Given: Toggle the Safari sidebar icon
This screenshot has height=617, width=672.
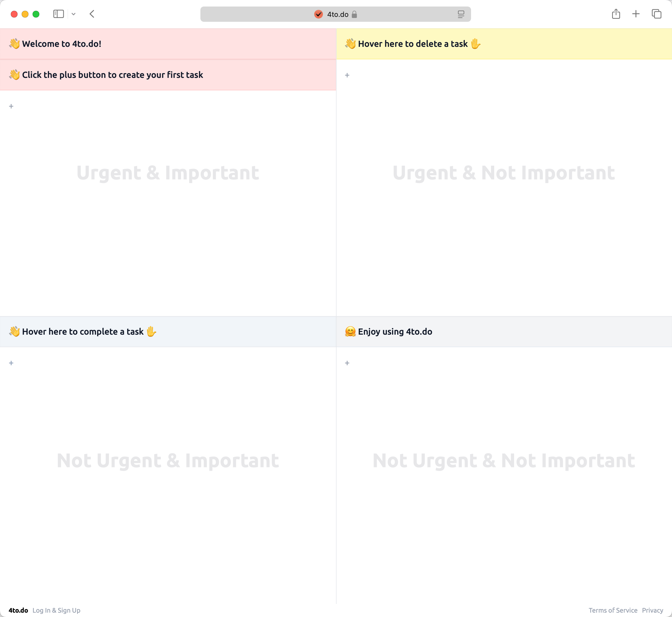Looking at the screenshot, I should click(x=59, y=14).
